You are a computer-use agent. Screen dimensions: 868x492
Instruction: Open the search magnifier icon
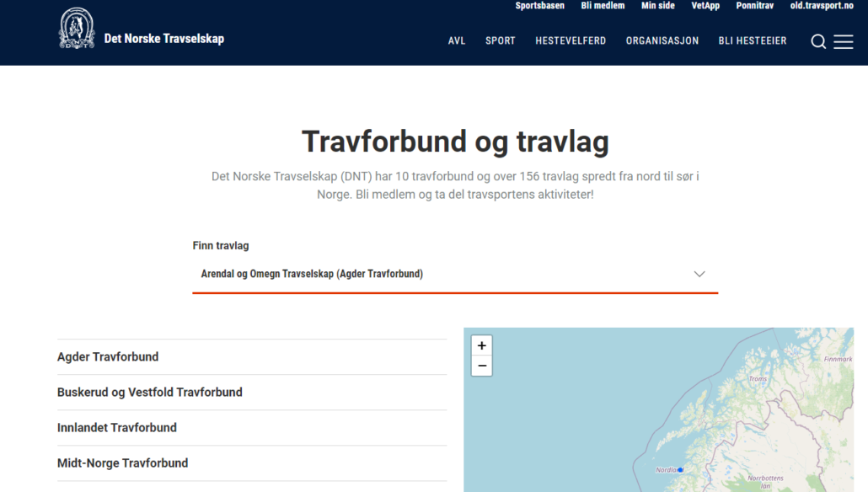[817, 41]
